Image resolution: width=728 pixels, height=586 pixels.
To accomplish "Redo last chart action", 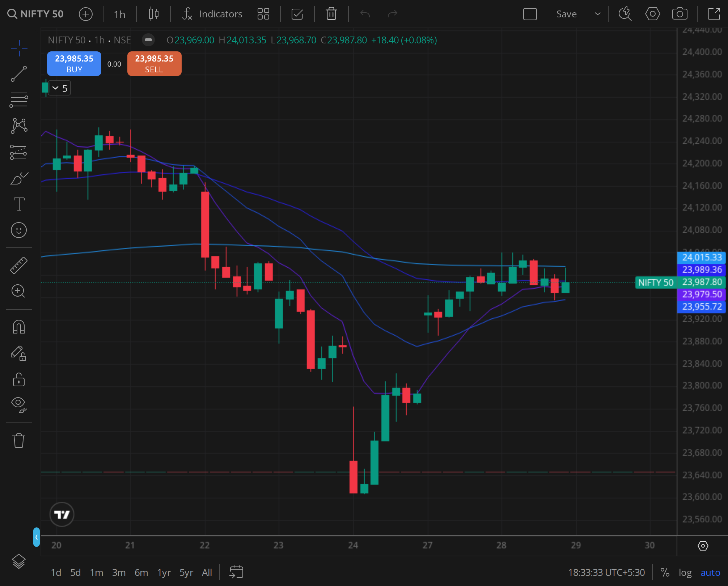I will 392,14.
